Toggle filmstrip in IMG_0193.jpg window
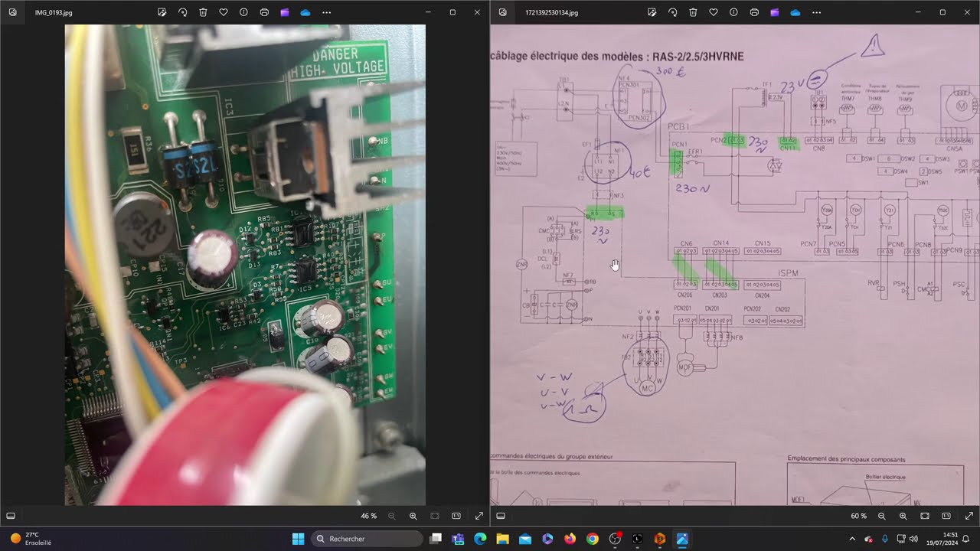The width and height of the screenshot is (980, 551). tap(11, 516)
